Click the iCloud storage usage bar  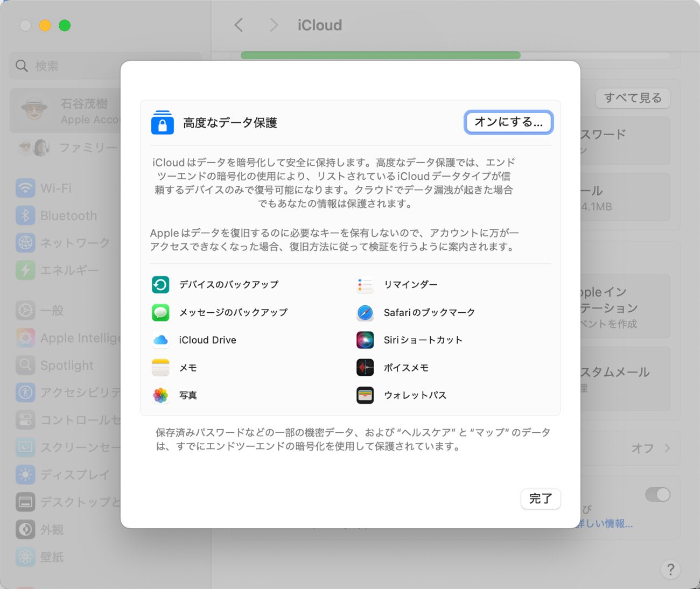click(x=380, y=55)
